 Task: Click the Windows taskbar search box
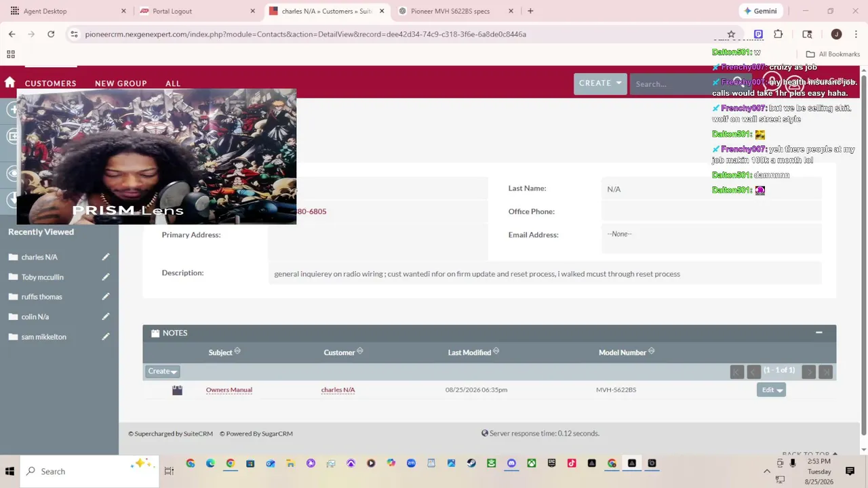(x=91, y=471)
